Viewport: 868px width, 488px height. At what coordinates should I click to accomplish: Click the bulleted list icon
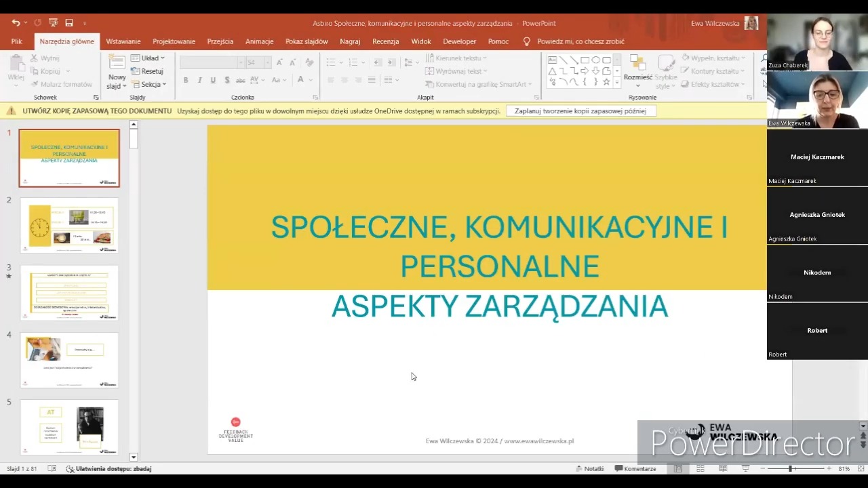pos(330,62)
